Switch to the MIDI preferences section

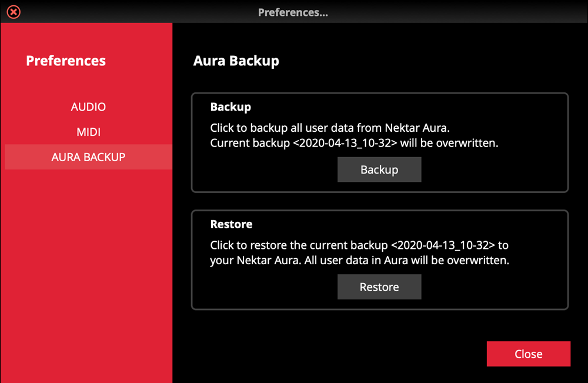point(89,132)
